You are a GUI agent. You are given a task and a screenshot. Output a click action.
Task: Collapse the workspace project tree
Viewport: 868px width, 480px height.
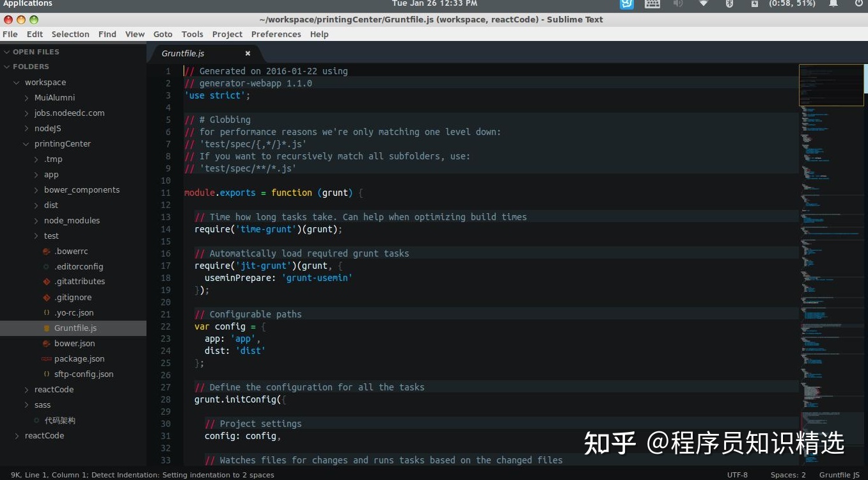(16, 82)
